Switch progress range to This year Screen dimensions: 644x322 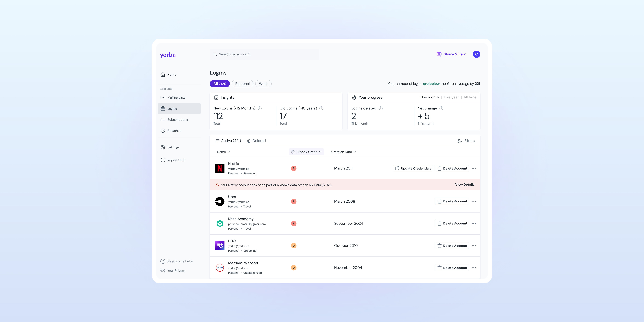tap(451, 97)
